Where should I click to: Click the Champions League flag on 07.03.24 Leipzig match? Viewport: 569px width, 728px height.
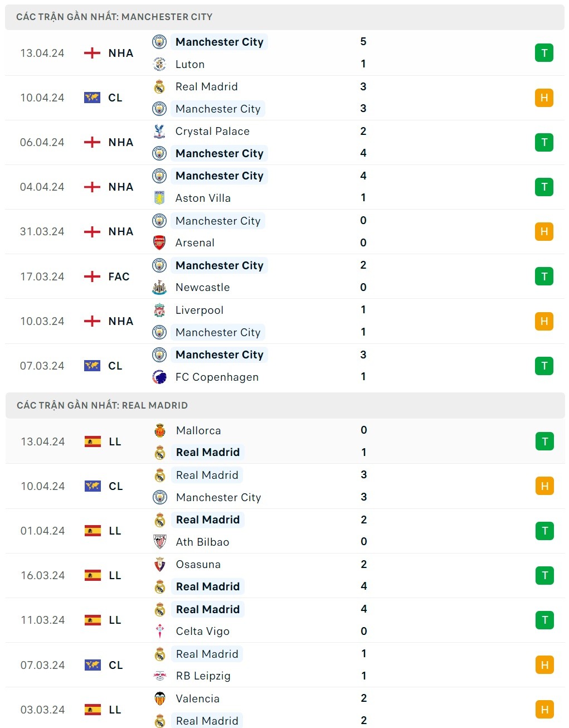click(93, 665)
